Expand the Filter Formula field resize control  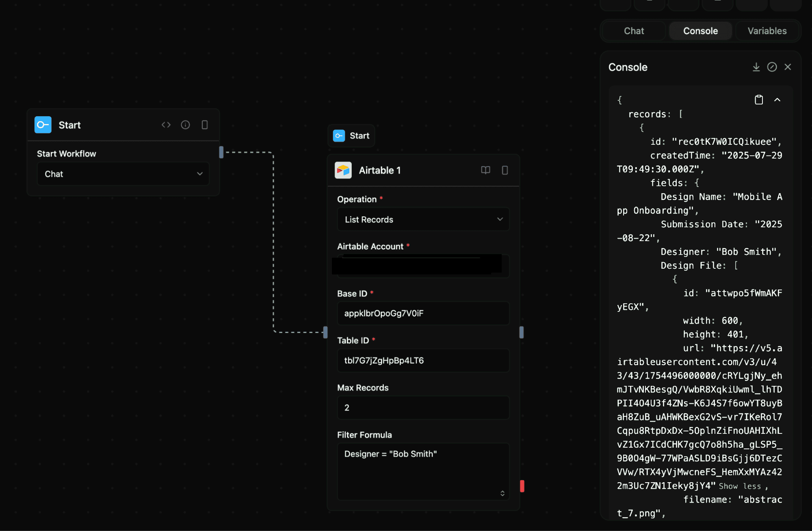503,493
